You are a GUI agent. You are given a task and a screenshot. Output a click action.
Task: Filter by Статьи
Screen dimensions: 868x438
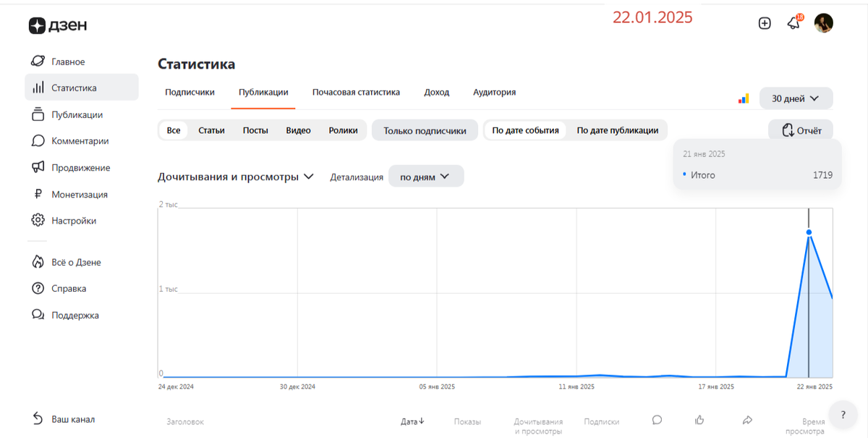(211, 130)
